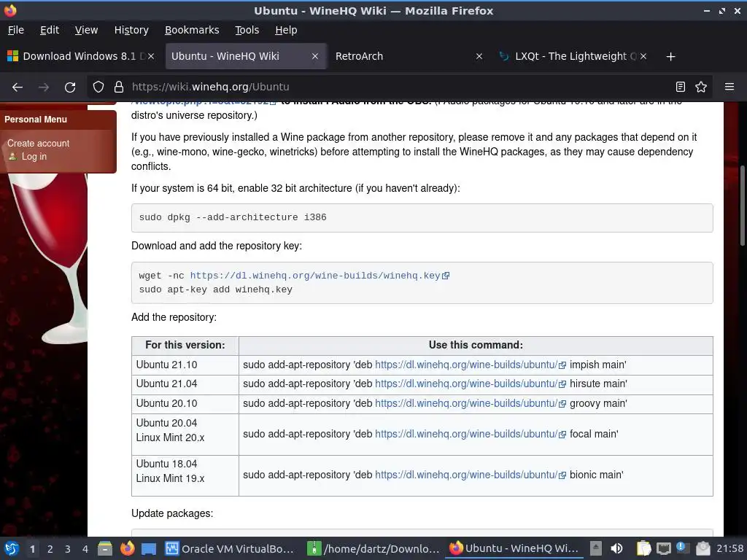Select the Ubuntu - WineHQ taskbar button
This screenshot has height=560, width=747.
514,548
